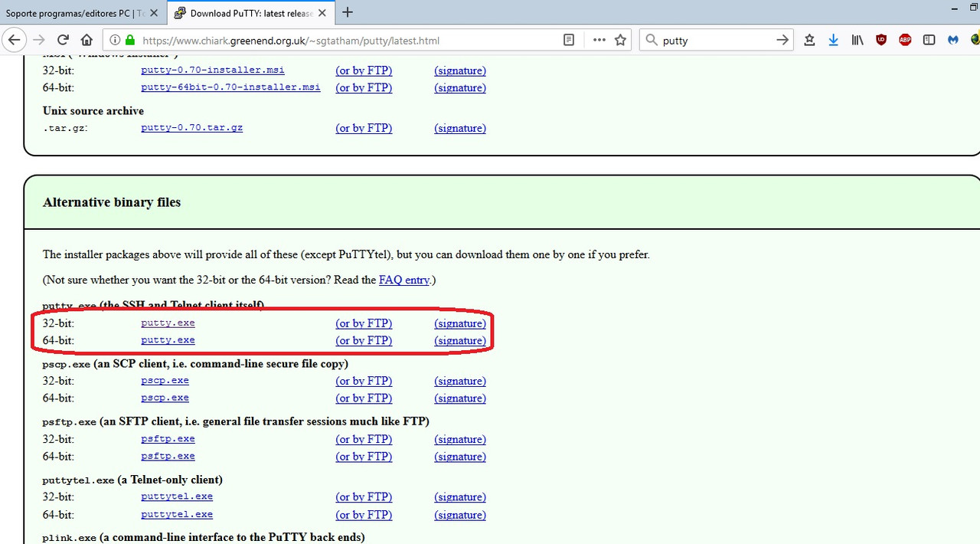Select the Download PuTTY tab
The image size is (980, 544).
[250, 13]
